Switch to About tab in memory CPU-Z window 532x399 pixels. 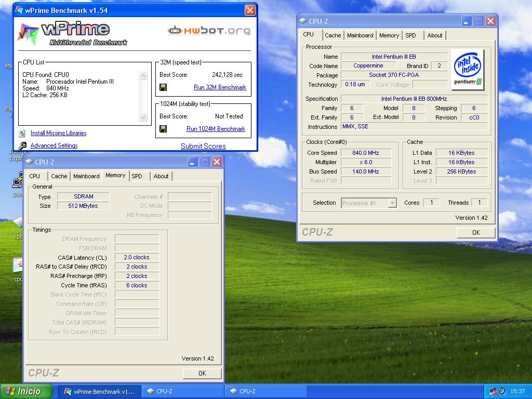pyautogui.click(x=161, y=176)
